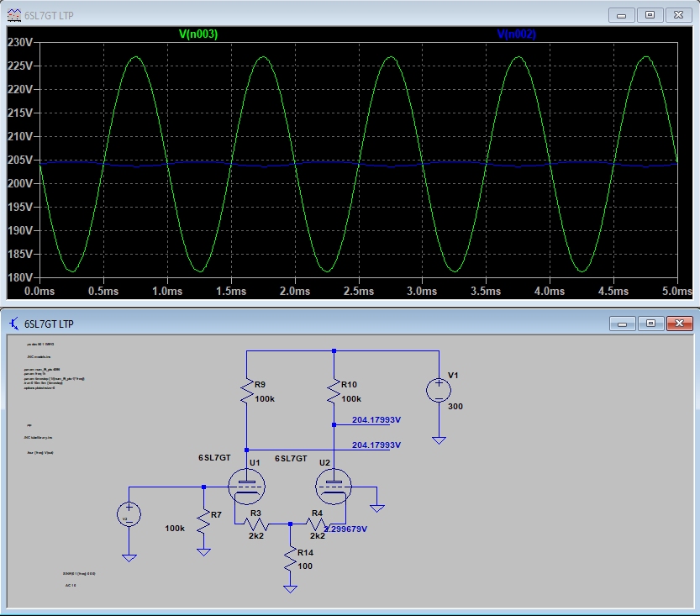Viewport: 700px width, 616px height.
Task: Click the 2.299679V cathode voltage label
Action: point(345,529)
